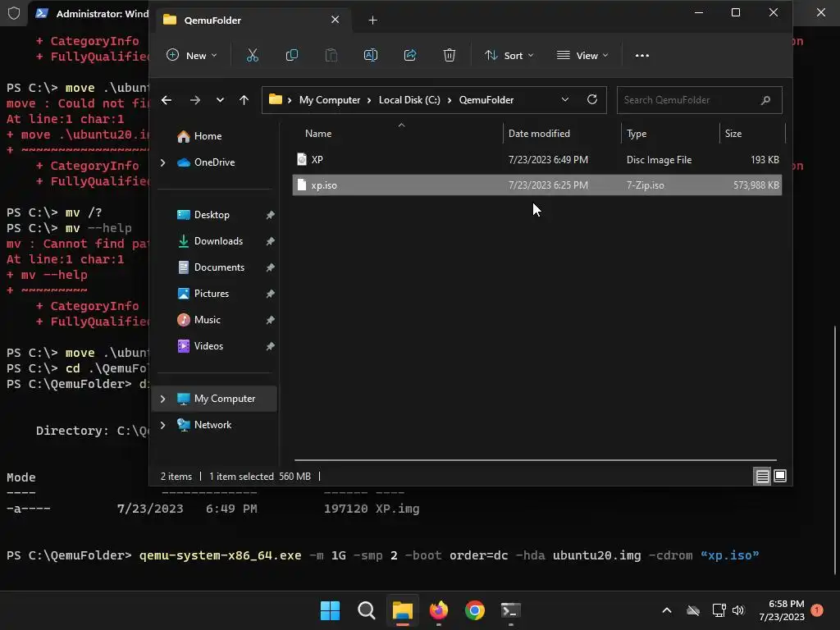The width and height of the screenshot is (840, 630).
Task: Open recent locations dropdown arrow
Action: [x=220, y=100]
